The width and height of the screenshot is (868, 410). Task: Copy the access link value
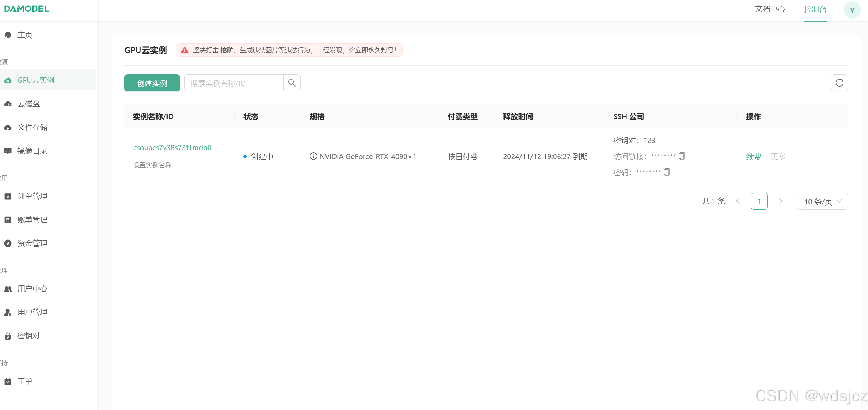[682, 156]
